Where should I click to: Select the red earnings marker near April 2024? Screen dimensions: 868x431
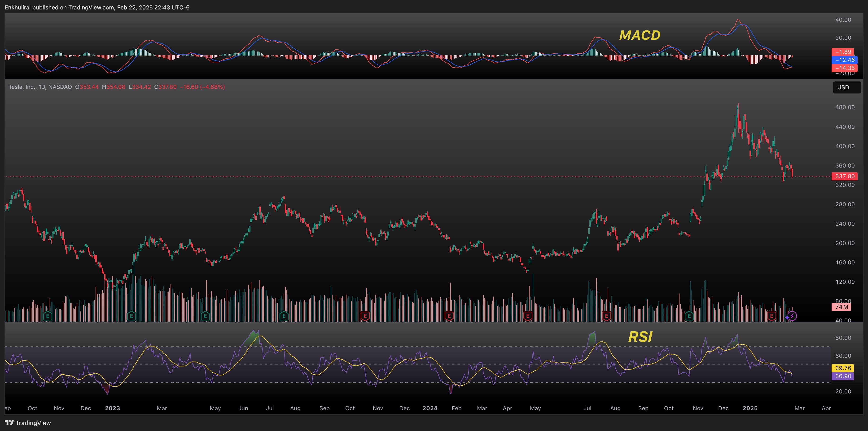(528, 316)
